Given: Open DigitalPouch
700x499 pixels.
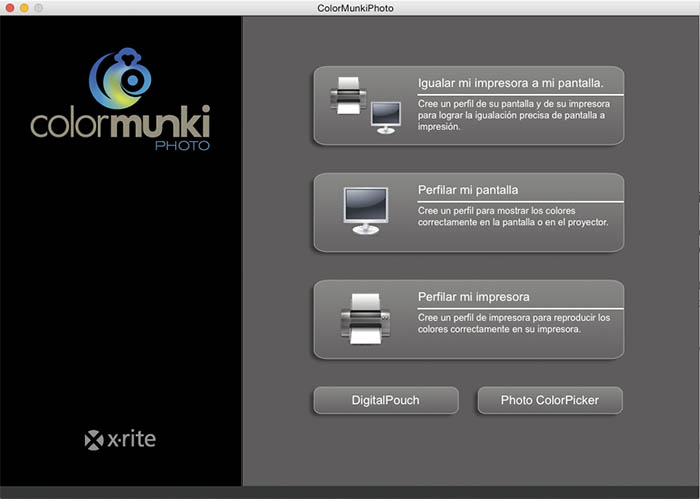Looking at the screenshot, I should pyautogui.click(x=386, y=400).
